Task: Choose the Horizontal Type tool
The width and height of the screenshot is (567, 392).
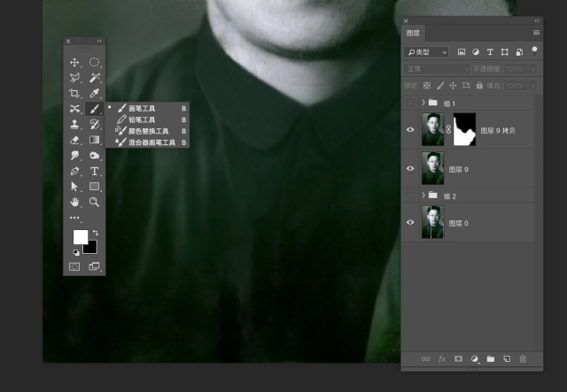Action: point(94,171)
